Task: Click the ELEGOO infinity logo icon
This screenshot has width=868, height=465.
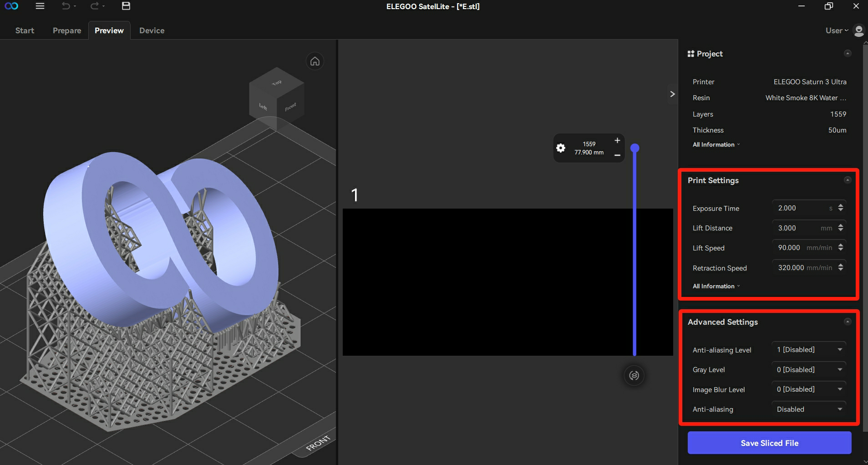Action: 11,6
